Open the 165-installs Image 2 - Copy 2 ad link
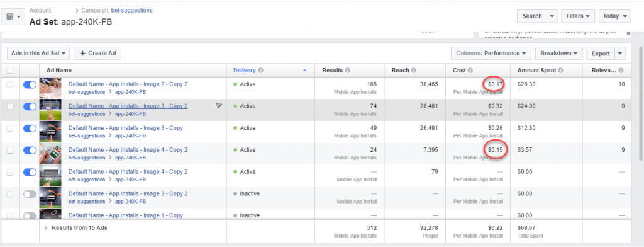The height and width of the screenshot is (247, 644). pos(128,84)
